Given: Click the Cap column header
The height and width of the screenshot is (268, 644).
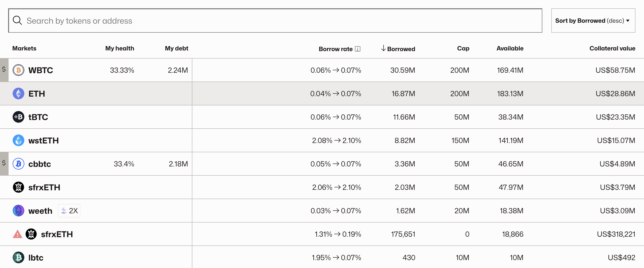Looking at the screenshot, I should (463, 48).
